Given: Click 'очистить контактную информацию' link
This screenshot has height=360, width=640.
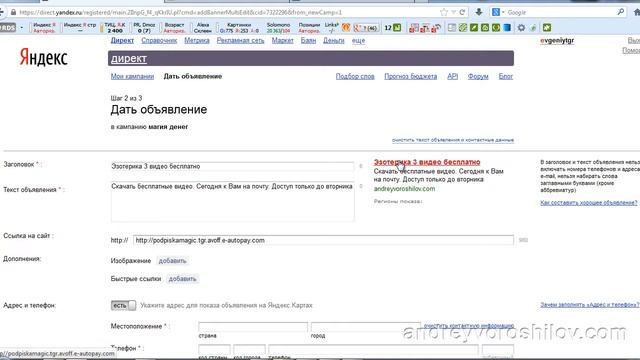Looking at the screenshot, I should [x=469, y=326].
